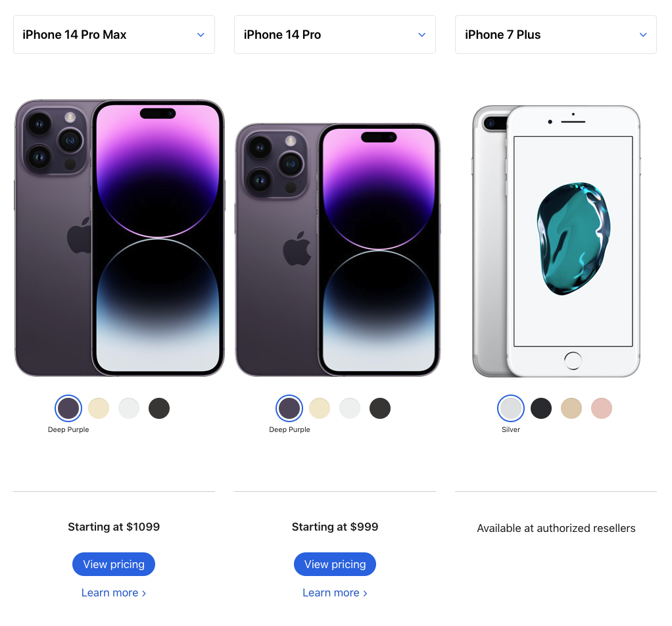
Task: Pick Silver color for iPhone 14 Pro Max
Action: coord(129,408)
